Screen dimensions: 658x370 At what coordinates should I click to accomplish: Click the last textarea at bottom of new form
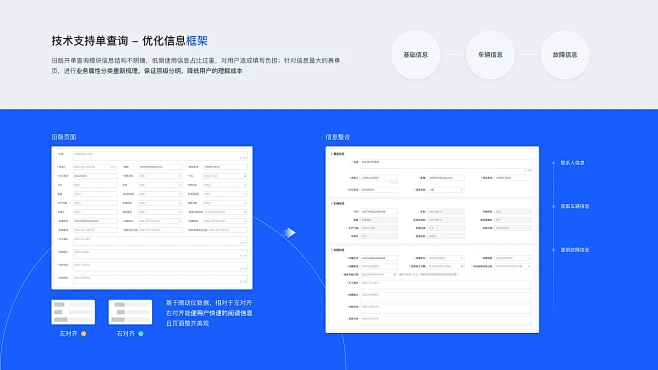[x=446, y=320]
